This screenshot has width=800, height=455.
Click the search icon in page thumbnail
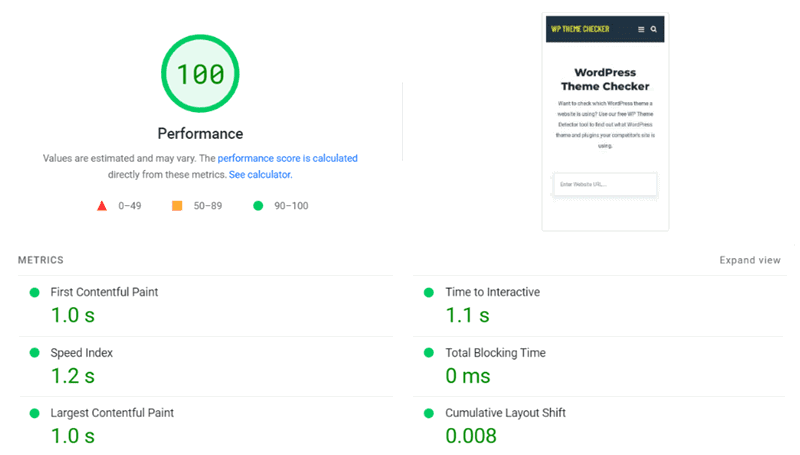pyautogui.click(x=654, y=29)
